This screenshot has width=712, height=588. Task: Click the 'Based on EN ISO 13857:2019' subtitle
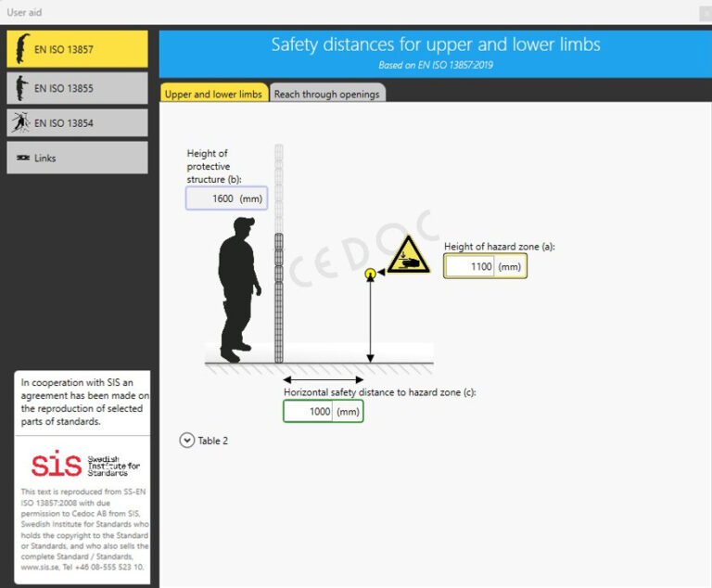436,65
